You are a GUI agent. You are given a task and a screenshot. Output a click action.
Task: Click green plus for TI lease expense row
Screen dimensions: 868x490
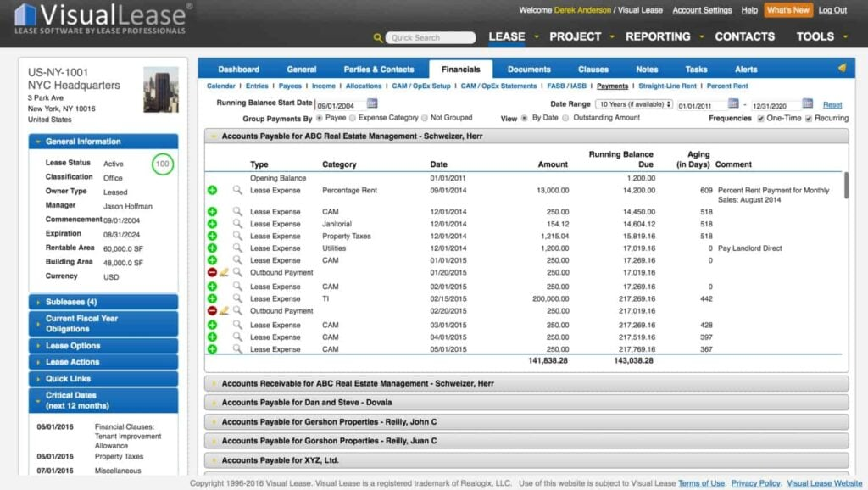tap(212, 298)
